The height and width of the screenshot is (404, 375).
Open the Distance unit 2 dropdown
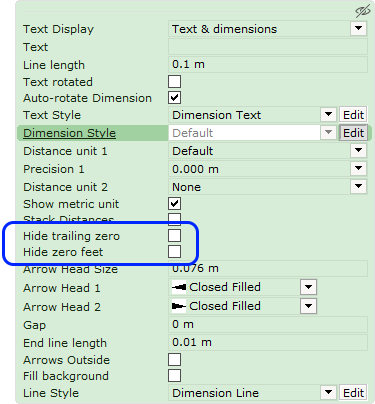(x=358, y=187)
